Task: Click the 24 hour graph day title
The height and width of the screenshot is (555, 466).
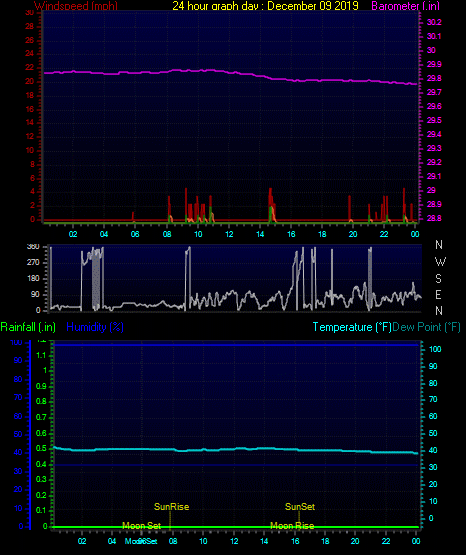Action: [265, 6]
